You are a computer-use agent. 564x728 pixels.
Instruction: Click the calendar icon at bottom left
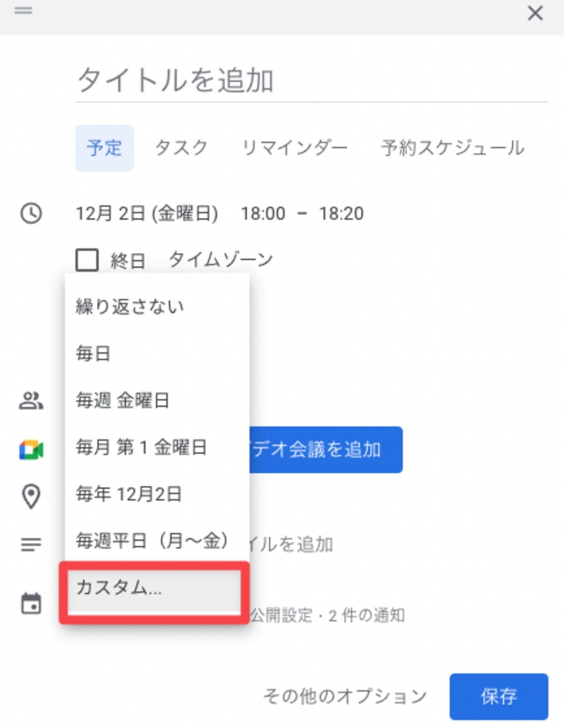pyautogui.click(x=31, y=603)
